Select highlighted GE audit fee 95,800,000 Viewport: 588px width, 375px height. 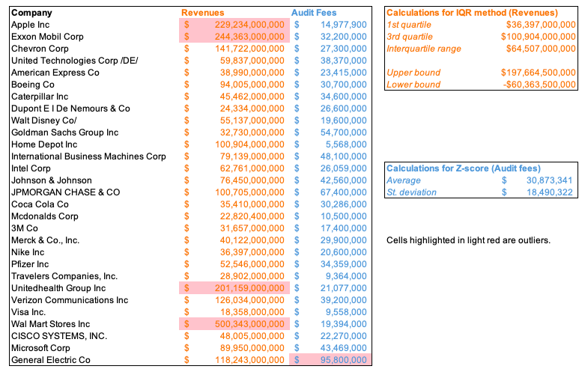point(330,360)
